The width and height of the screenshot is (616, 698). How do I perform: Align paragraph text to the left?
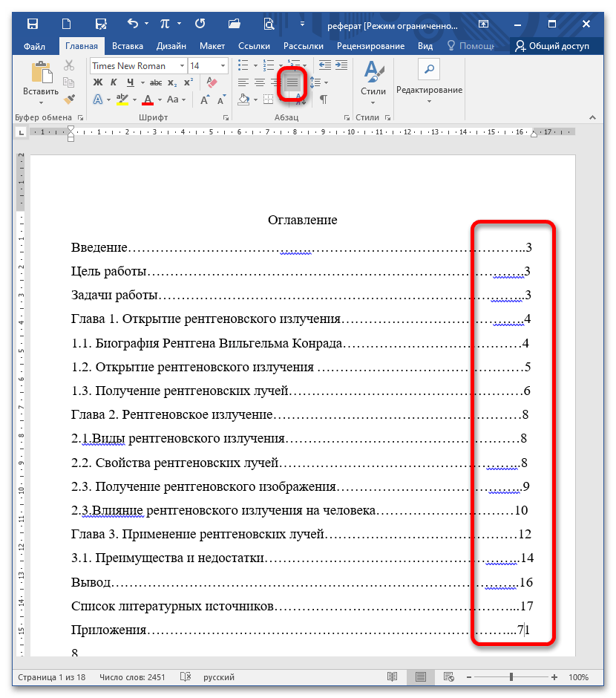coord(243,82)
